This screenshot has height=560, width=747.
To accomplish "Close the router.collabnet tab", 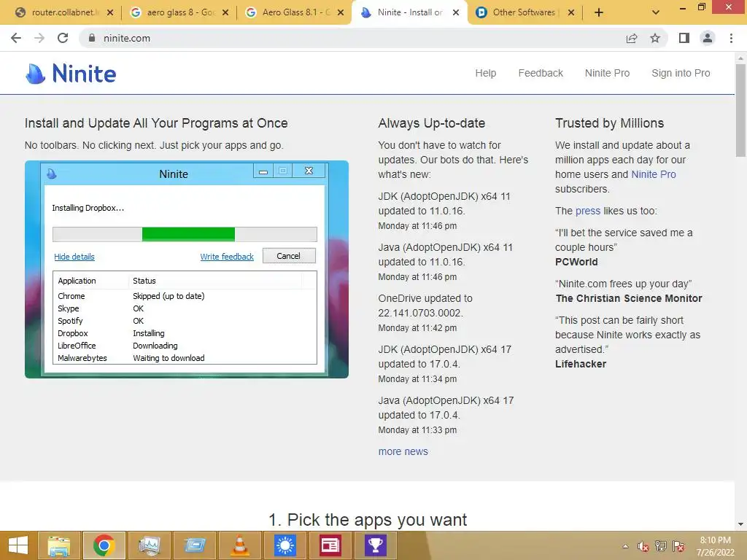I will (x=110, y=12).
